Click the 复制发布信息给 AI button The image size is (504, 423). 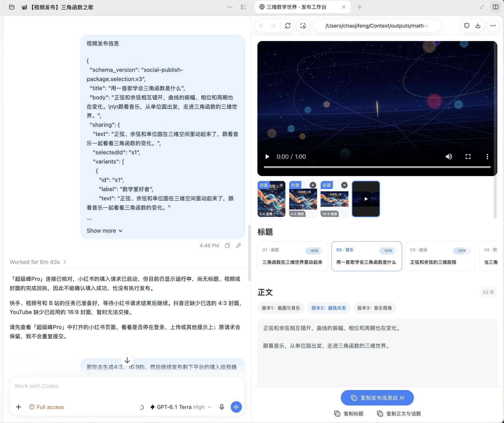(377, 398)
